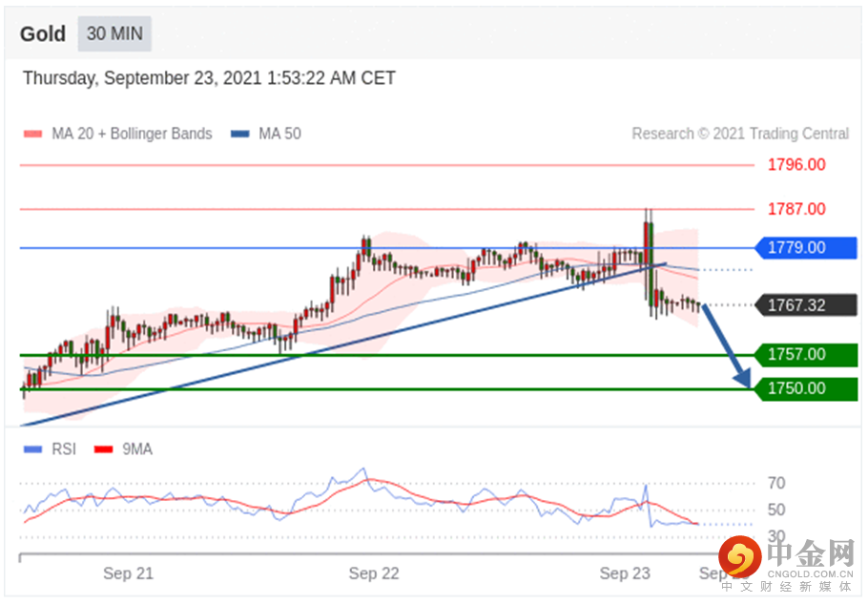Toggle the 'MA 20 + Bollinger Bands' legend label
868x604 pixels.
(x=132, y=134)
